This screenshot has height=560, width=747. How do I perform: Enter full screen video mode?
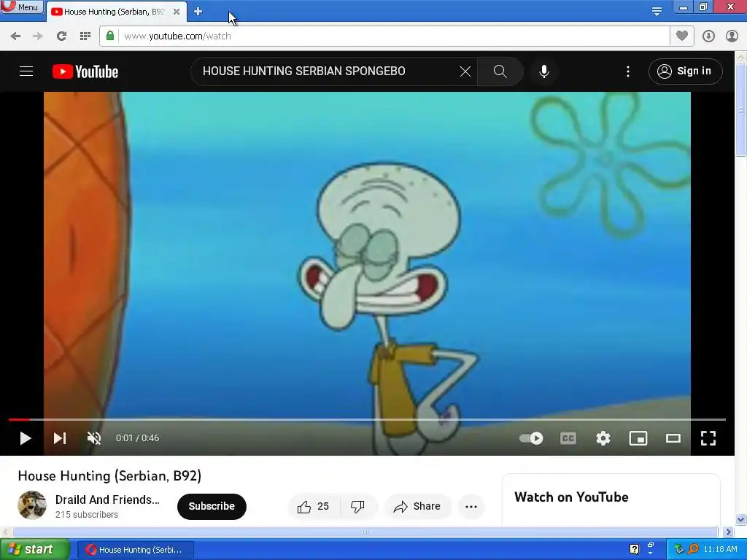708,438
